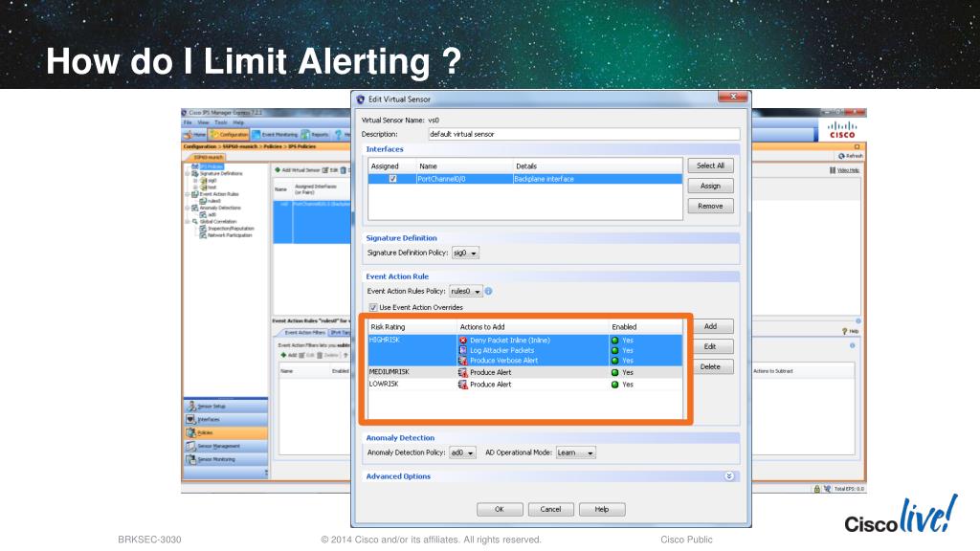Click the Event Monitoring icon in the main toolbar
Screen dimensions: 980x551
click(x=256, y=135)
